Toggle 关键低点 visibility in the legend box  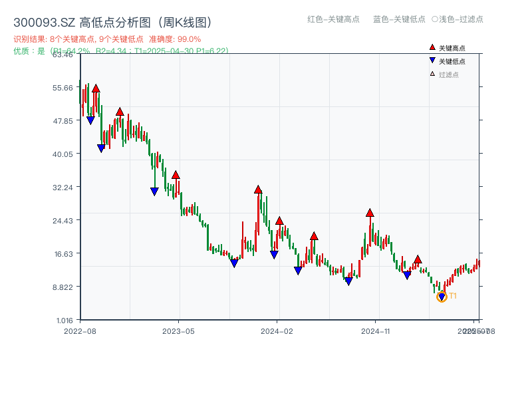pos(451,60)
